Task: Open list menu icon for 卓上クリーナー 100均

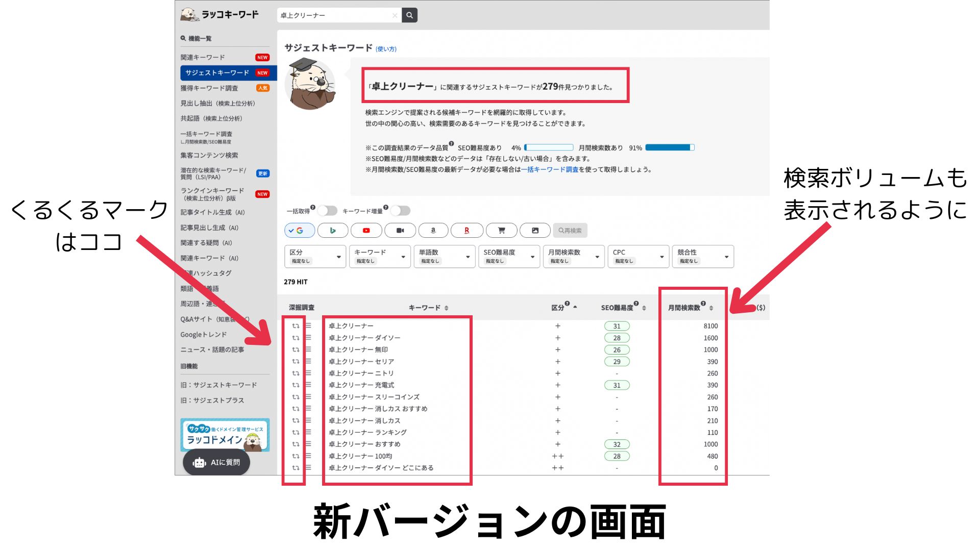Action: pyautogui.click(x=308, y=456)
